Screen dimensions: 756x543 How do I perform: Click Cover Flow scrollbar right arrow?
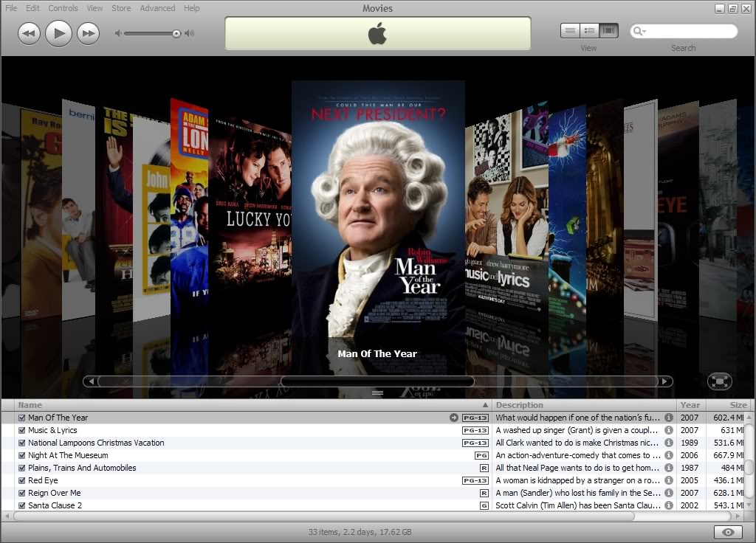[x=665, y=381]
